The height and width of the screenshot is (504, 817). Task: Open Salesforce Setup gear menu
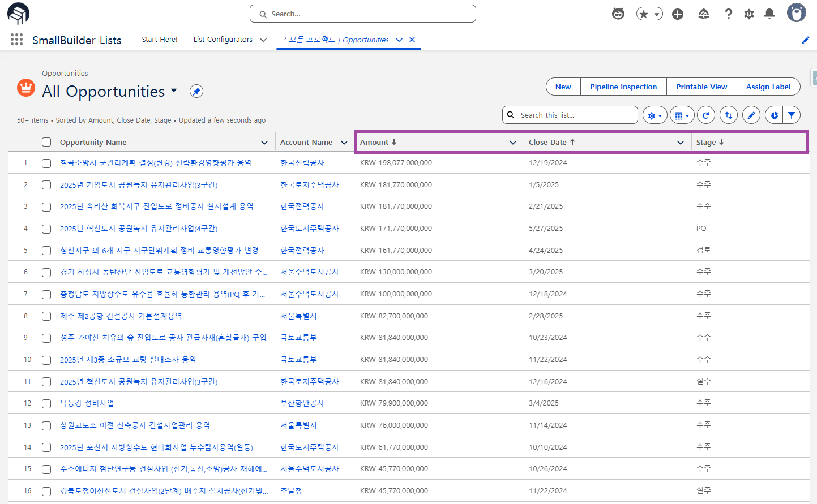(x=748, y=14)
